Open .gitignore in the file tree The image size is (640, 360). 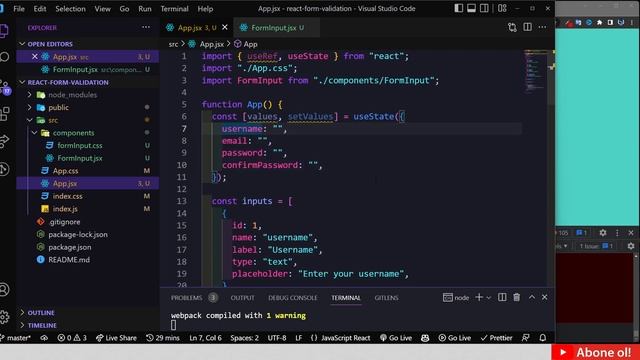pos(64,222)
